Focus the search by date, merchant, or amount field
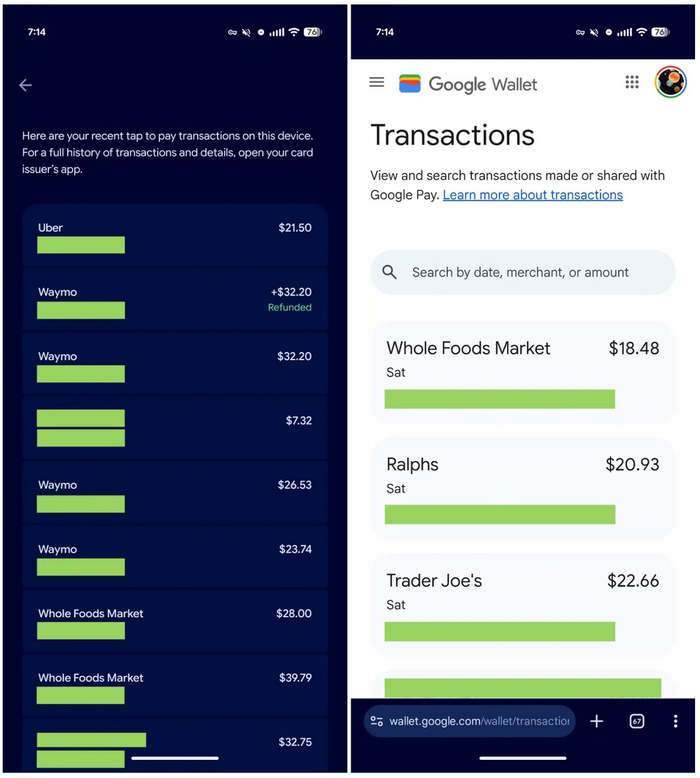Screen dimensions: 700x778 pos(521,272)
